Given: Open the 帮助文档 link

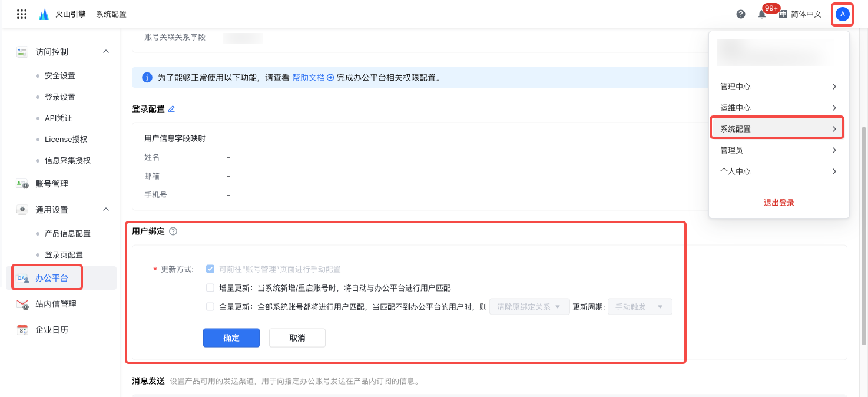Looking at the screenshot, I should 309,77.
